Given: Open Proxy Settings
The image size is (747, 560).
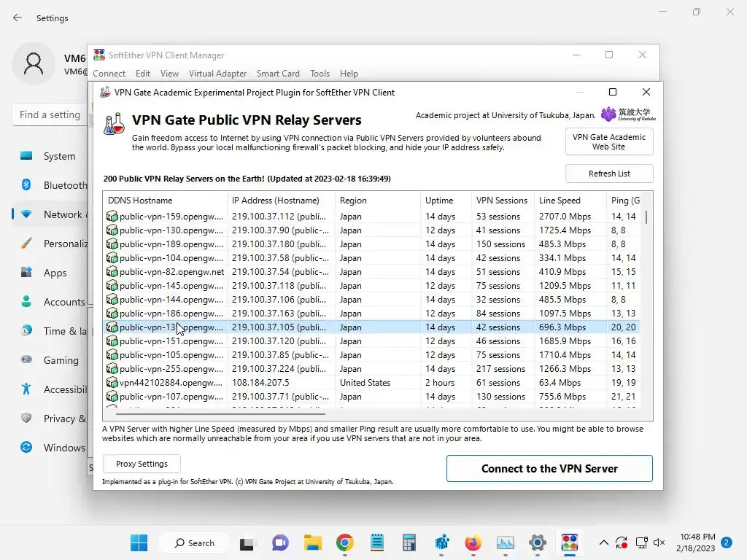Looking at the screenshot, I should [142, 464].
